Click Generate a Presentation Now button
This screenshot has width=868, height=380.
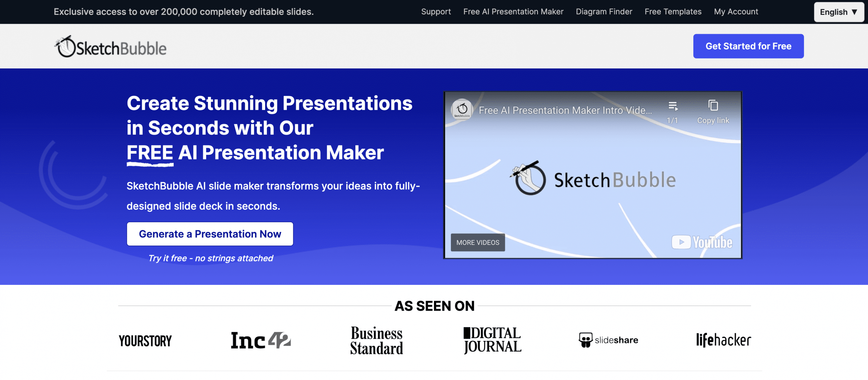(x=210, y=234)
